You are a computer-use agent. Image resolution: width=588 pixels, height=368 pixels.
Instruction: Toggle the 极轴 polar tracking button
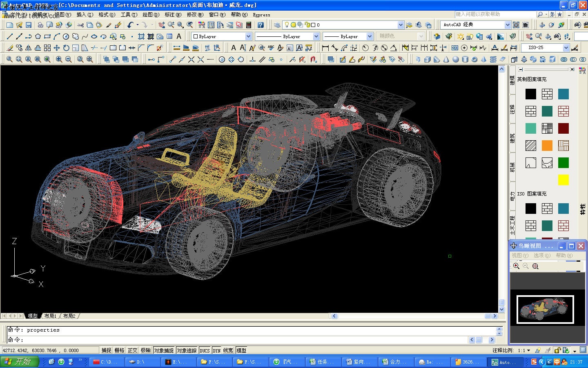(x=145, y=350)
